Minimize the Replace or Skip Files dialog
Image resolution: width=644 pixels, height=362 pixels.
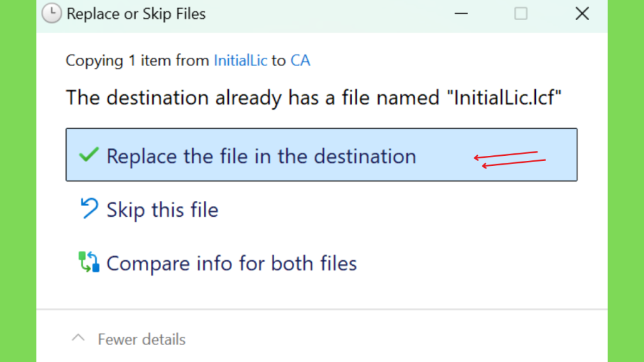pos(461,14)
